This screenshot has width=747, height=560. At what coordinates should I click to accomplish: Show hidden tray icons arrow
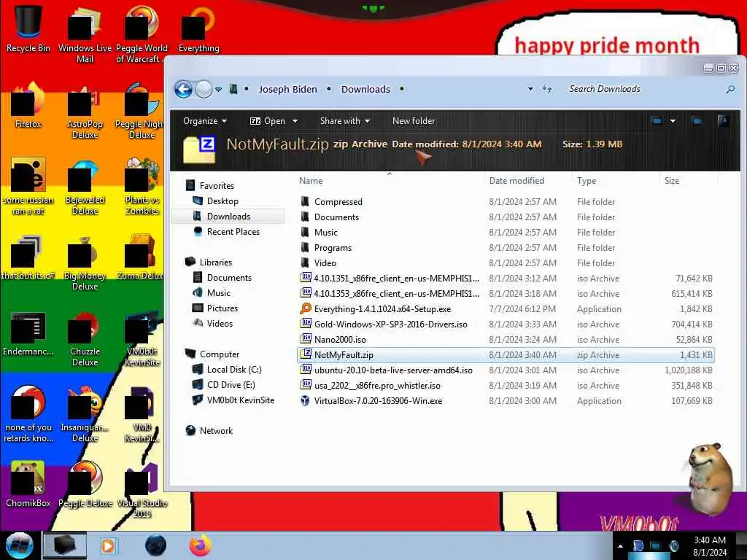pyautogui.click(x=620, y=546)
